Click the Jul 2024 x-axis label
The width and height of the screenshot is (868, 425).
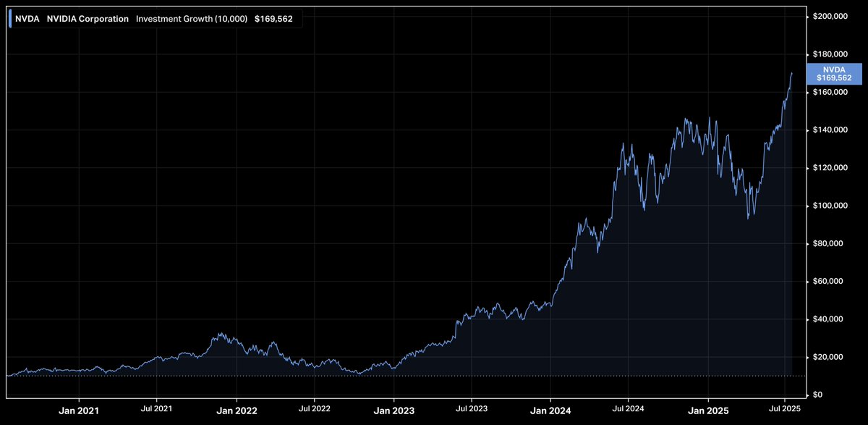point(629,409)
